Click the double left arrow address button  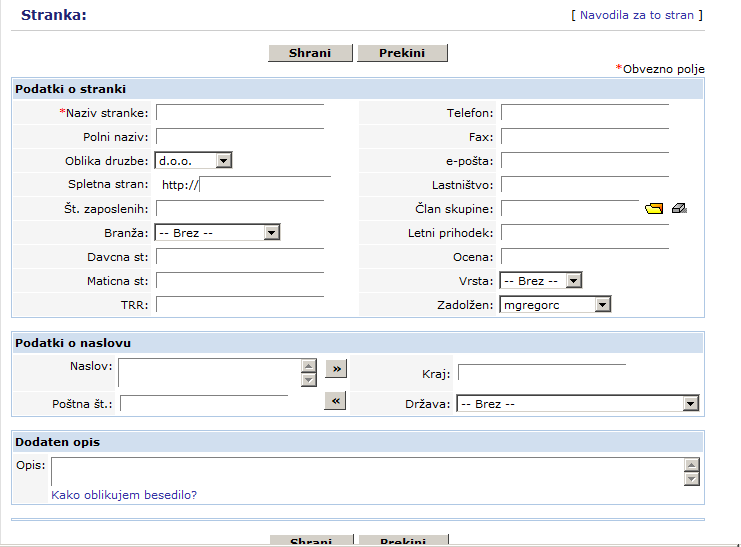tap(336, 401)
